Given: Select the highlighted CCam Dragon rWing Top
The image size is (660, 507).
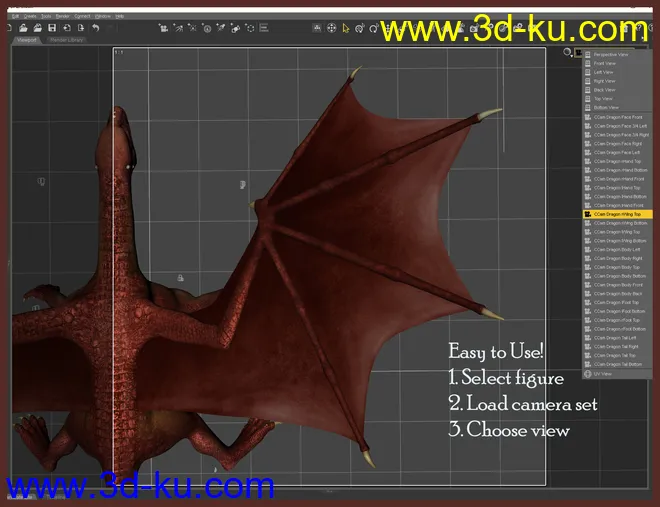Looking at the screenshot, I should 616,214.
